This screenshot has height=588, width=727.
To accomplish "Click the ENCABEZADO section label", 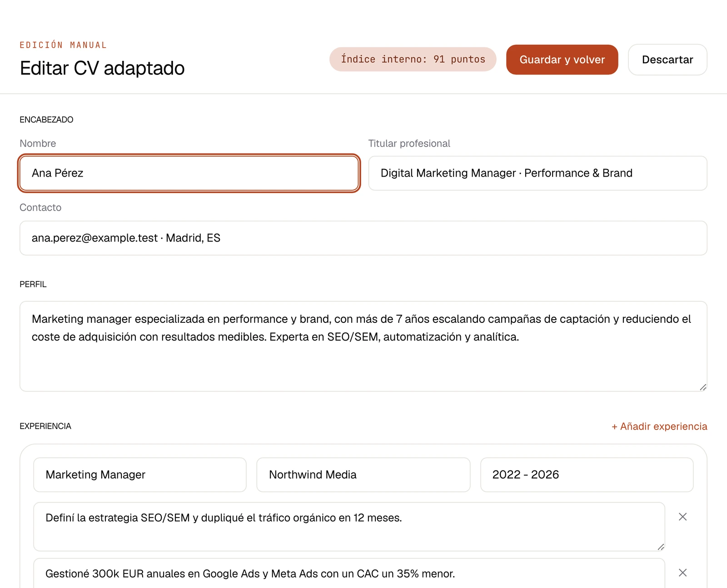I will pyautogui.click(x=46, y=119).
